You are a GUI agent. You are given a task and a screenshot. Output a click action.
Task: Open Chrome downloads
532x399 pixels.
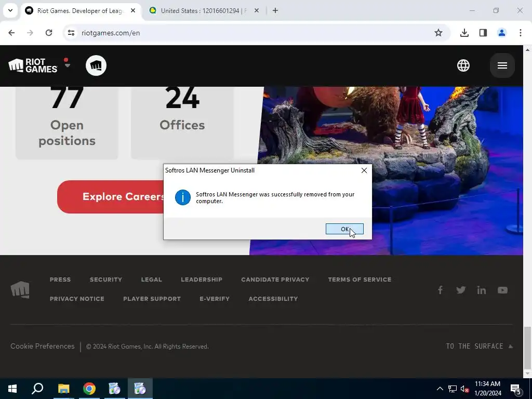point(464,33)
